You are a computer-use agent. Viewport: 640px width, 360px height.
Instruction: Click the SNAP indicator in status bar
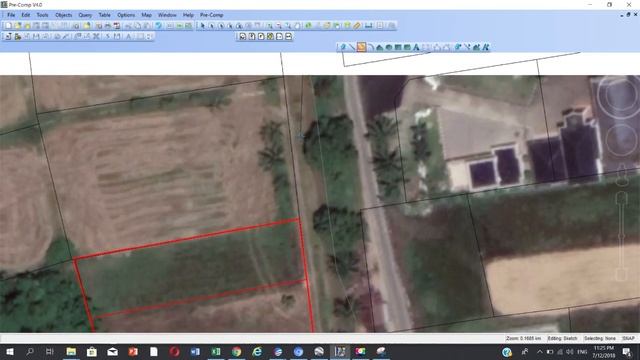629,338
